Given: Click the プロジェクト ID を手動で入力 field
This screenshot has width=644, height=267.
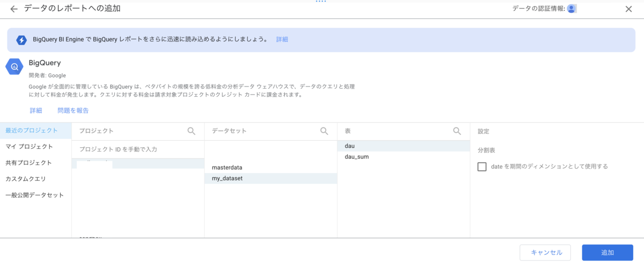Looking at the screenshot, I should (138, 149).
